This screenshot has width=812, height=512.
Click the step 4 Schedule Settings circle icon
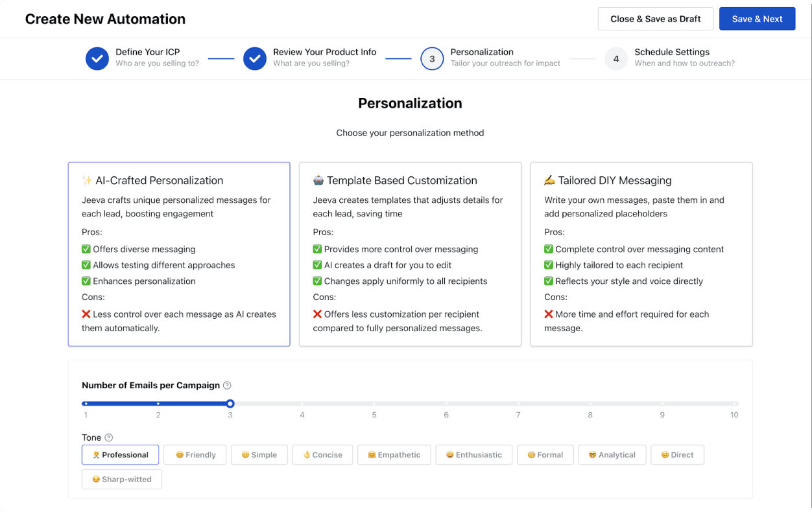pos(616,58)
